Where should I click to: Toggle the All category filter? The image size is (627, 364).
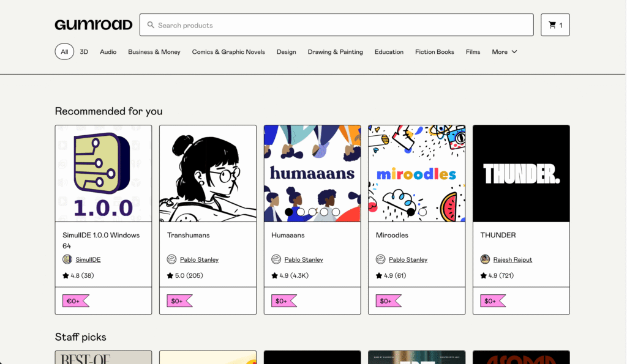point(64,52)
